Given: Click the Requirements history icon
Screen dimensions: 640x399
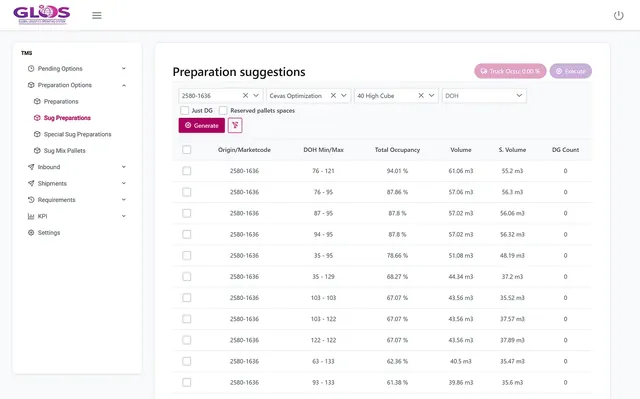Looking at the screenshot, I should 31,200.
